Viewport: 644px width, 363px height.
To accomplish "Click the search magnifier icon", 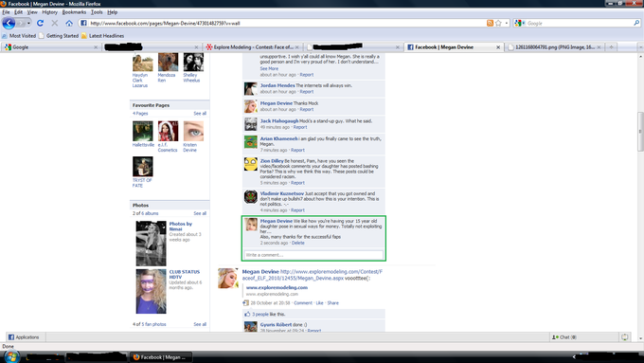I will [636, 24].
